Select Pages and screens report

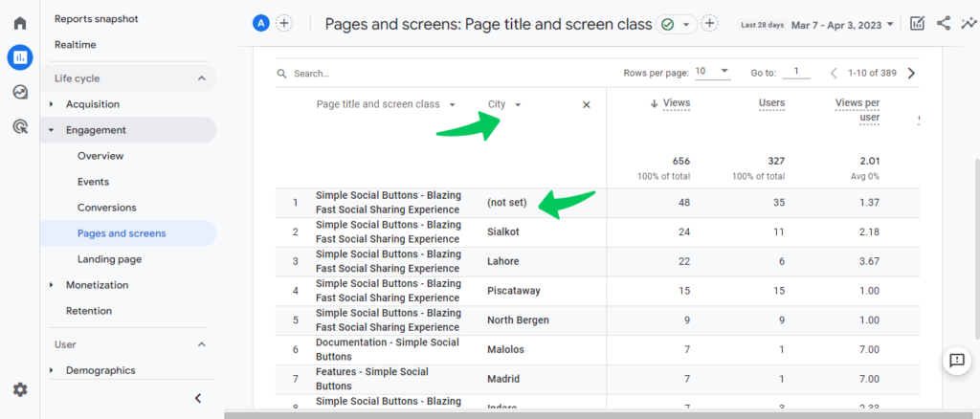[122, 233]
